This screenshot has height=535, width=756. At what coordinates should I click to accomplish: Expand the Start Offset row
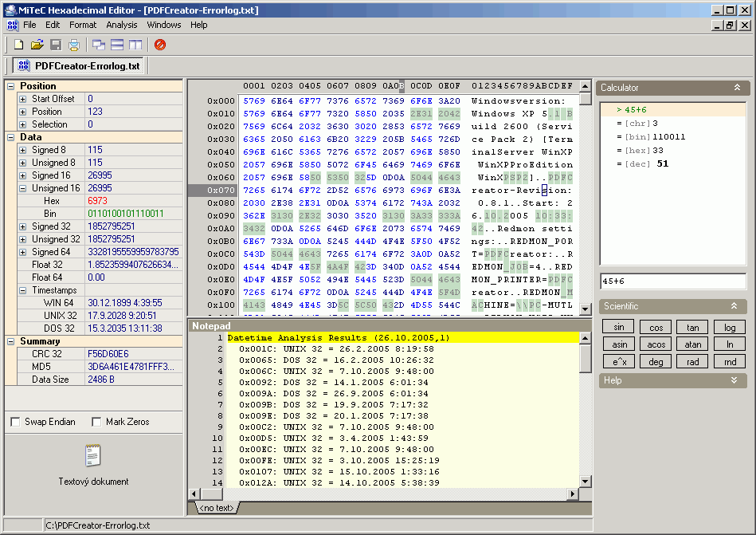pos(22,99)
